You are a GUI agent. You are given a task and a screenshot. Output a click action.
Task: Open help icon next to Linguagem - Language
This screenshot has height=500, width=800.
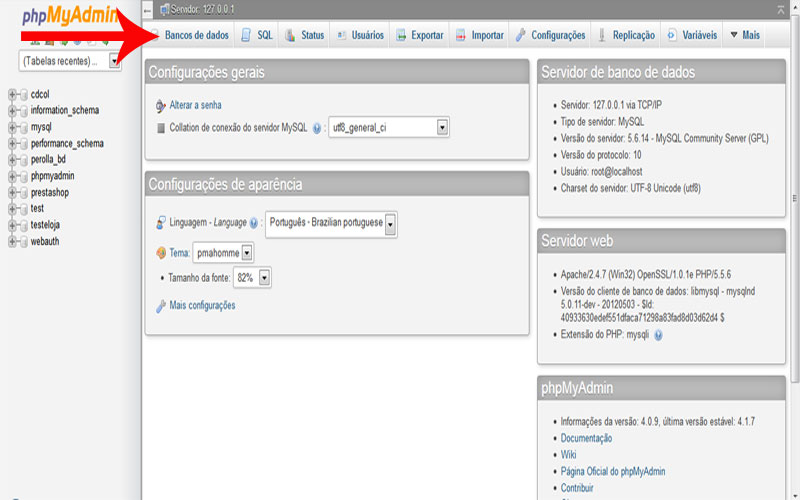[x=254, y=223]
